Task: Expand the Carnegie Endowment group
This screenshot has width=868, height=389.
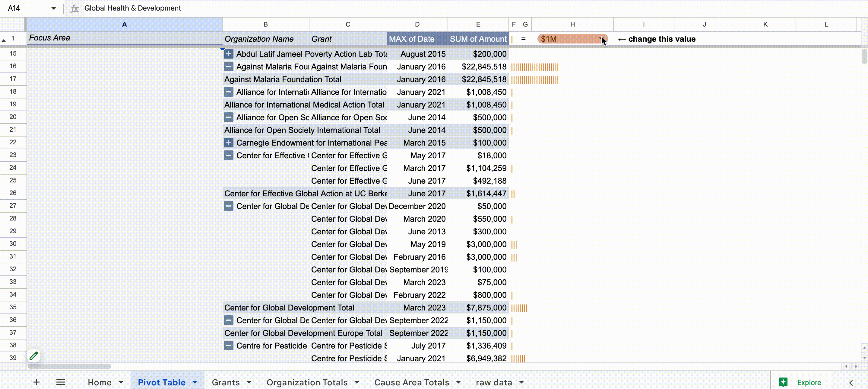Action: point(228,143)
